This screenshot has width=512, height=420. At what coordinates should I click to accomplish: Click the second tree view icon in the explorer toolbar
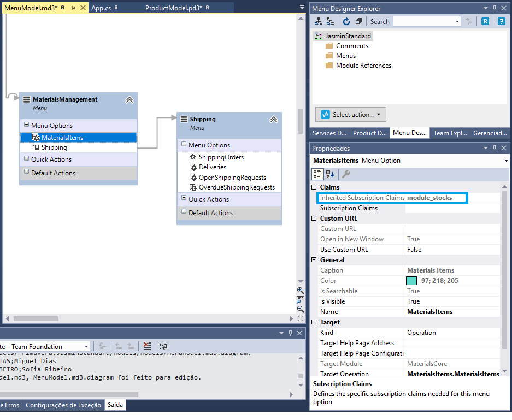pos(330,21)
